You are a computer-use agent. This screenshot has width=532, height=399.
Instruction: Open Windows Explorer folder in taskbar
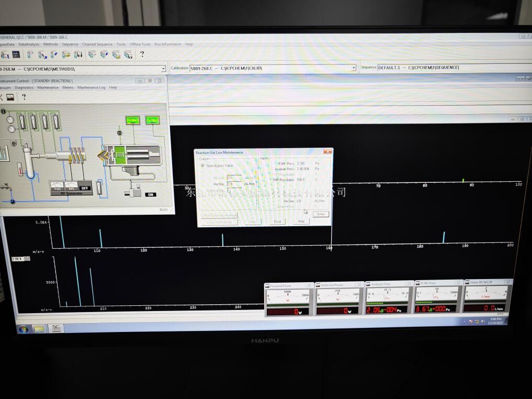pos(39,329)
